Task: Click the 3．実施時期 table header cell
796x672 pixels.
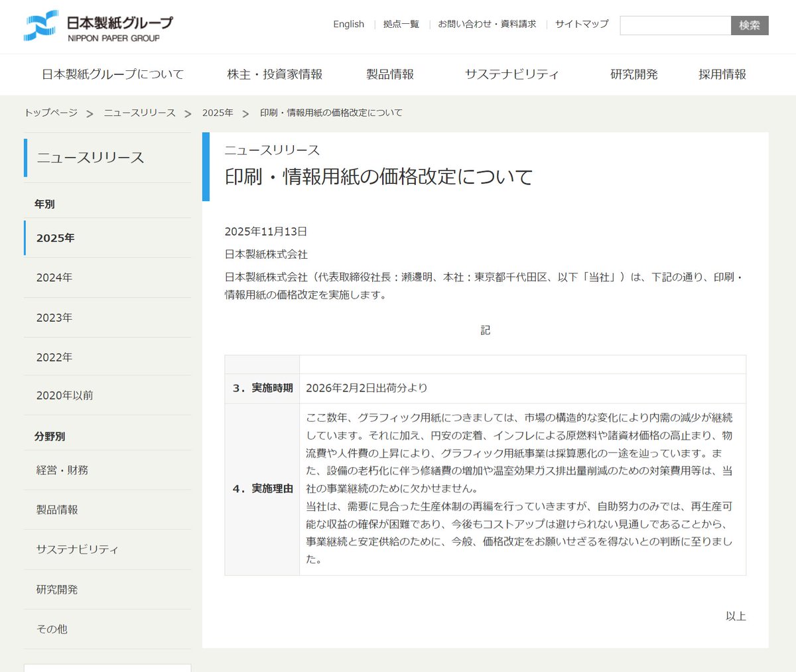Action: [263, 388]
